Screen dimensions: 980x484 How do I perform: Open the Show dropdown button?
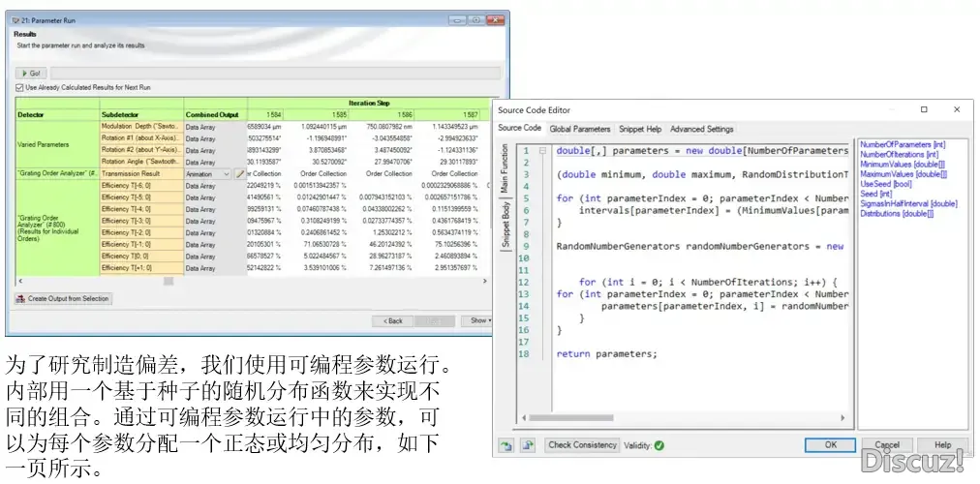476,321
